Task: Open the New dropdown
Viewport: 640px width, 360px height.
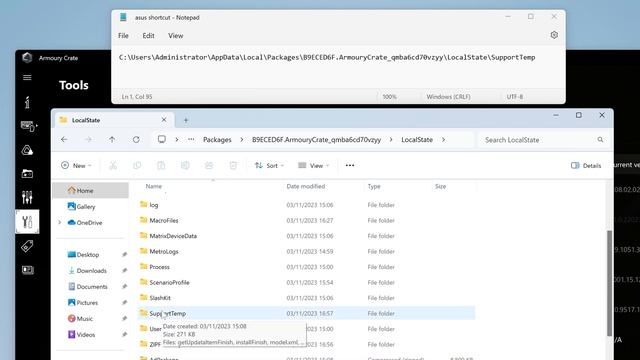Action: (x=76, y=165)
